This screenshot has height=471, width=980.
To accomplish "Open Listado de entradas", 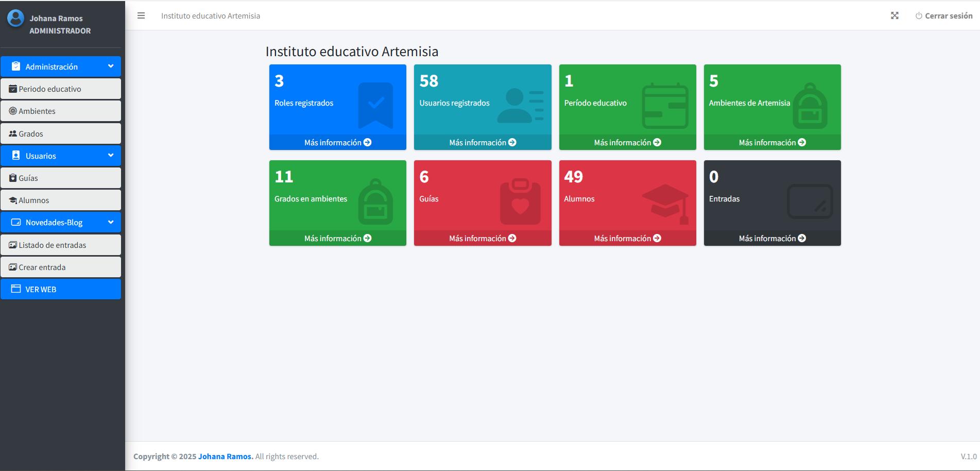I will pos(61,245).
